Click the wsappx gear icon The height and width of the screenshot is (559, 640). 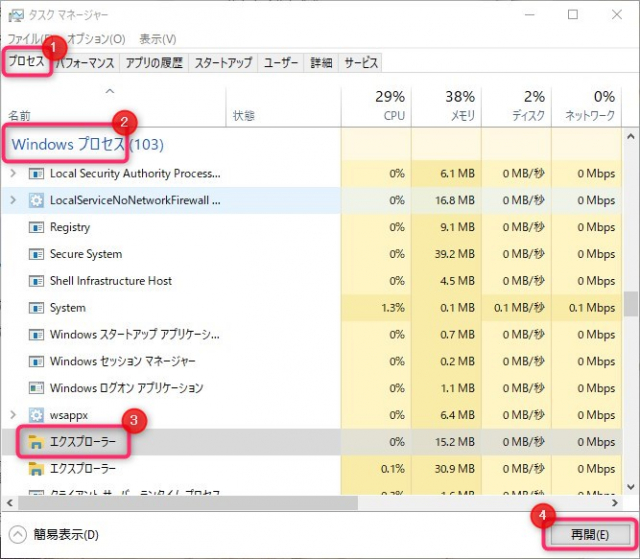(x=36, y=415)
